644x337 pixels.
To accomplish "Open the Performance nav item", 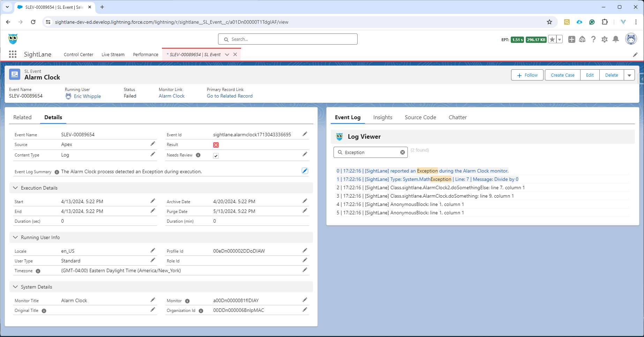I will 145,54.
